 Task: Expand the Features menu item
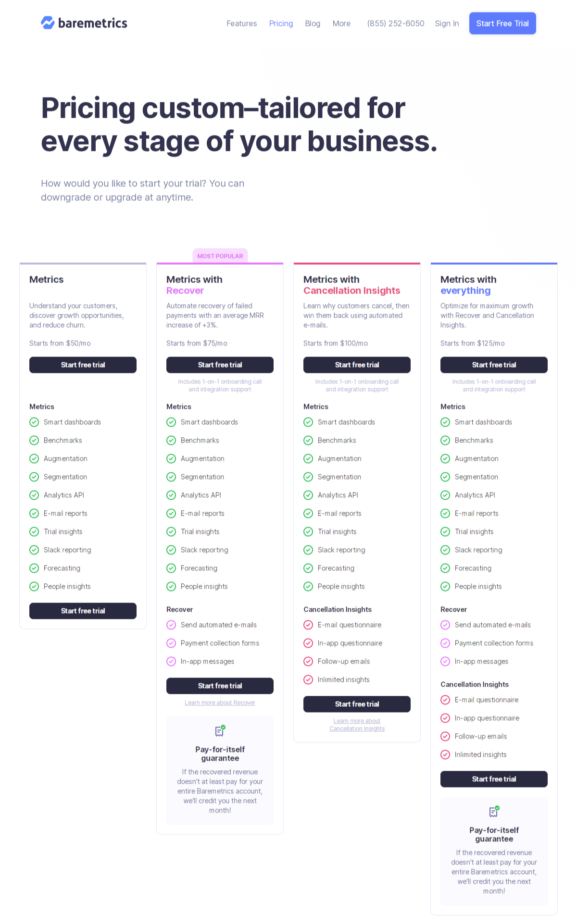242,24
